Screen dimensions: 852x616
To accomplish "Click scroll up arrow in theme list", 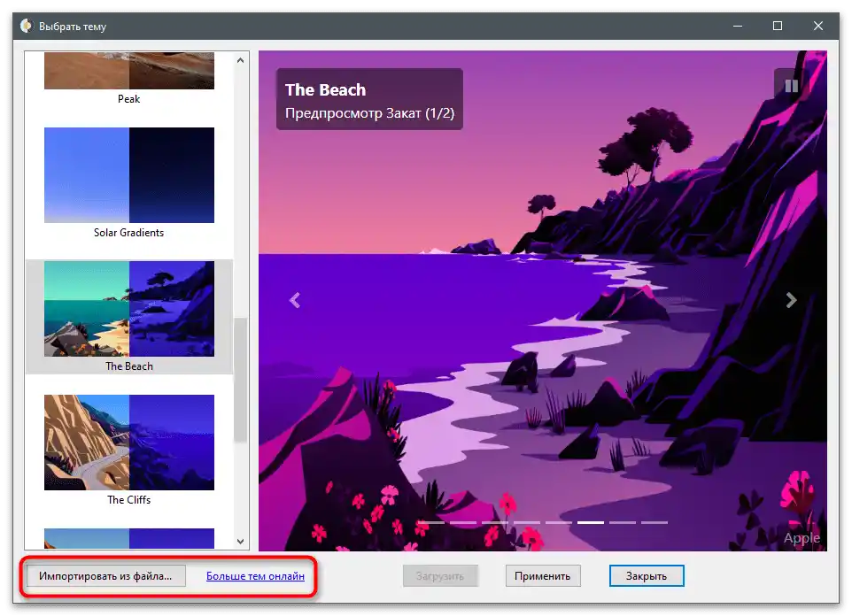I will [241, 60].
